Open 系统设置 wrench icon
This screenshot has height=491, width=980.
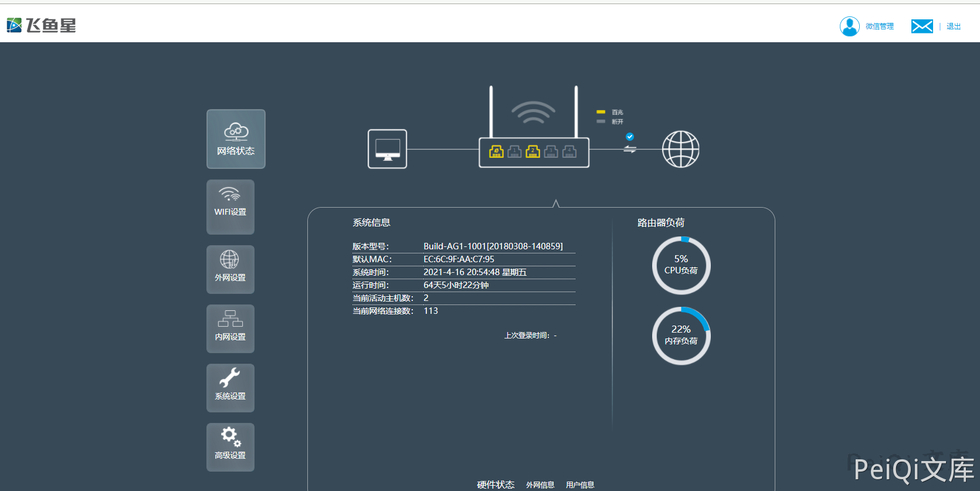tap(230, 388)
